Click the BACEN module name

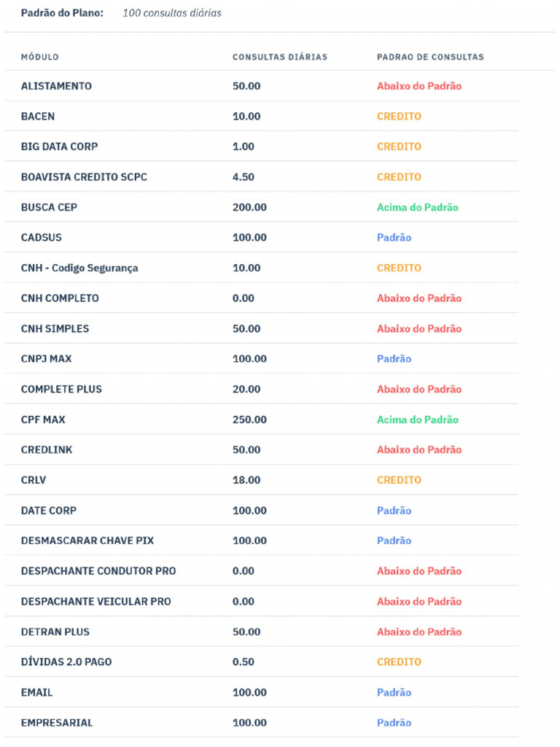coord(38,117)
